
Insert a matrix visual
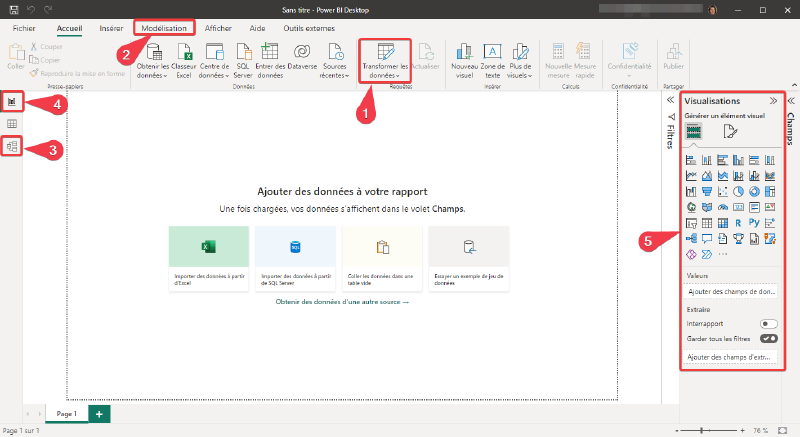pyautogui.click(x=722, y=223)
